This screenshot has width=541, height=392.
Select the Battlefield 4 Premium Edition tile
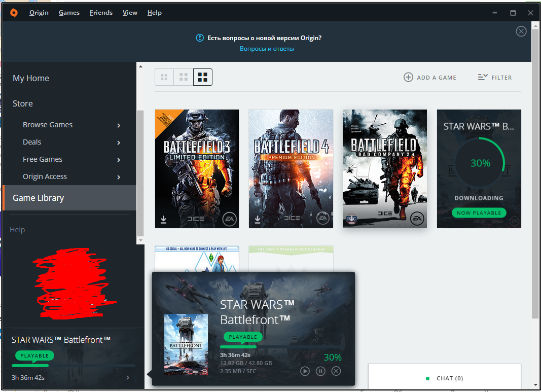291,169
